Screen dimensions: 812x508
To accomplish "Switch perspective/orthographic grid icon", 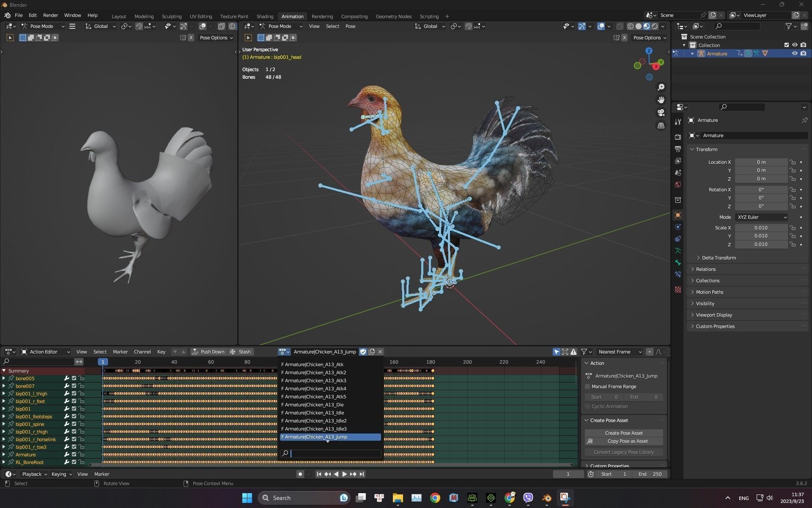I will click(x=661, y=125).
